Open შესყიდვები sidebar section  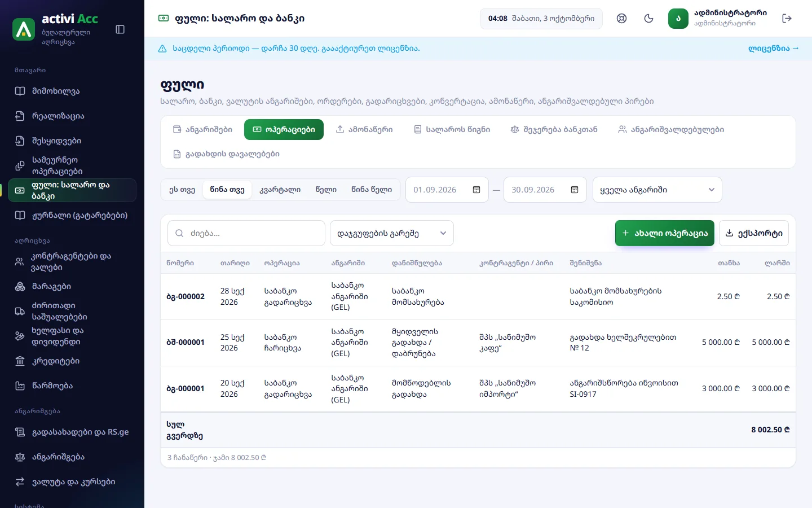72,141
